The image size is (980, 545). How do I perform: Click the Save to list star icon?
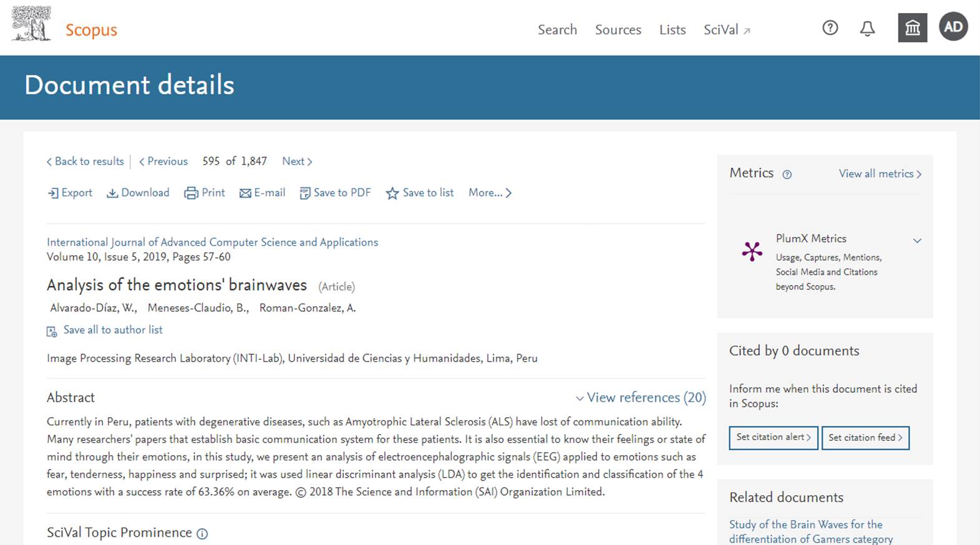coord(392,193)
